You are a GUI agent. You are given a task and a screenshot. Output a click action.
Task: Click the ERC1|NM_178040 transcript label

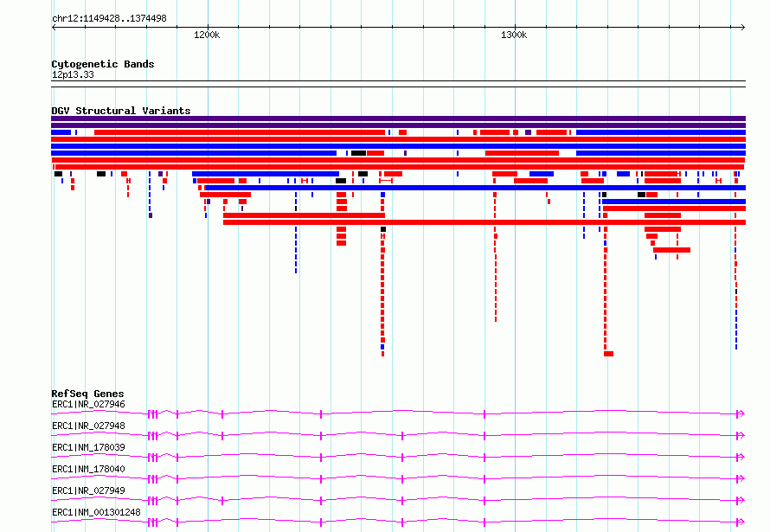click(x=88, y=469)
